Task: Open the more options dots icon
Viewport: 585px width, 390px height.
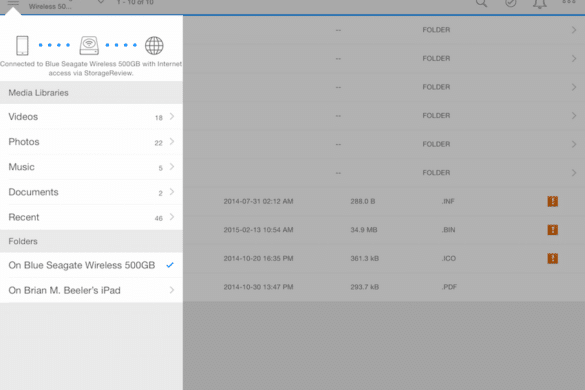Action: pos(569,2)
